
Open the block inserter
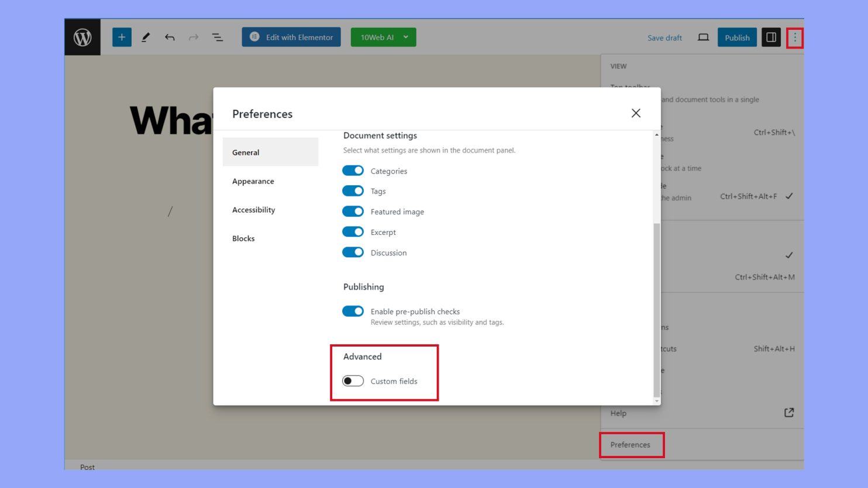click(122, 37)
